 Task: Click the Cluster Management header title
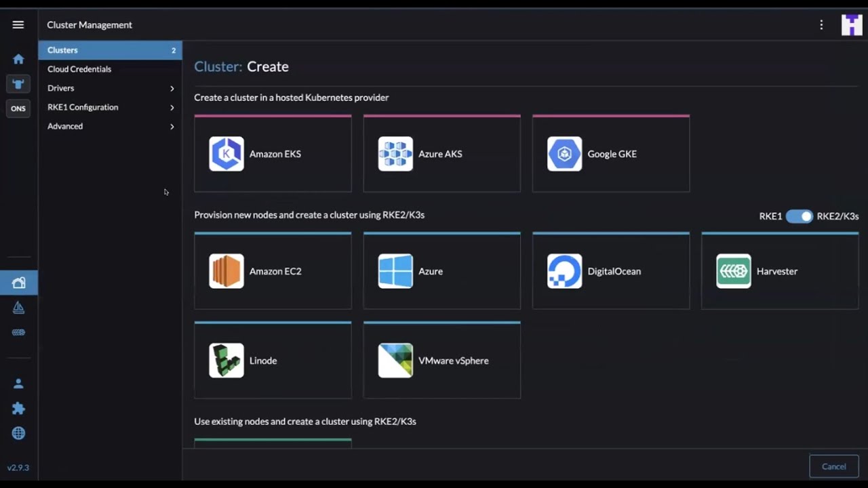[x=90, y=25]
